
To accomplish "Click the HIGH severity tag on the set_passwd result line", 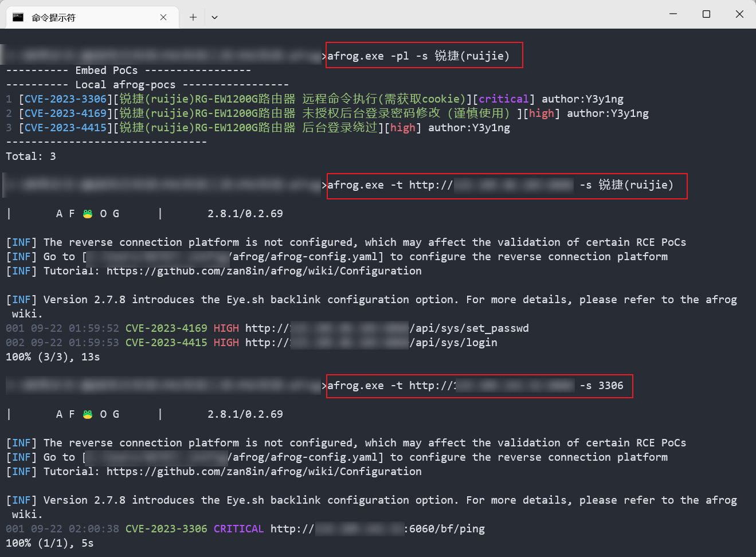I will (226, 328).
